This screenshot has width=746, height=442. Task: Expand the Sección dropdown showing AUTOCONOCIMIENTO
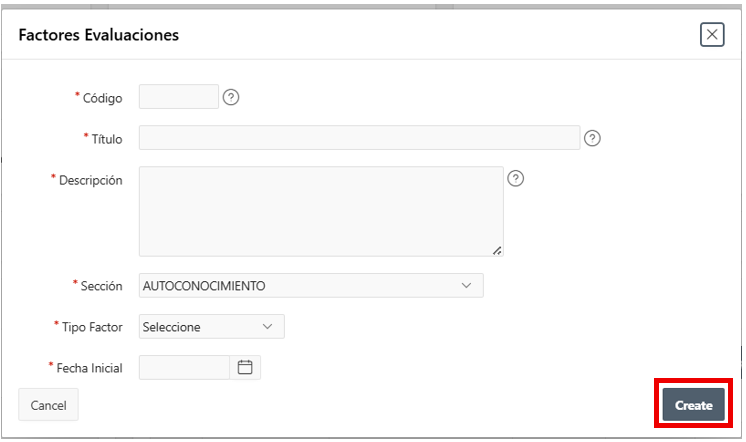pos(311,286)
